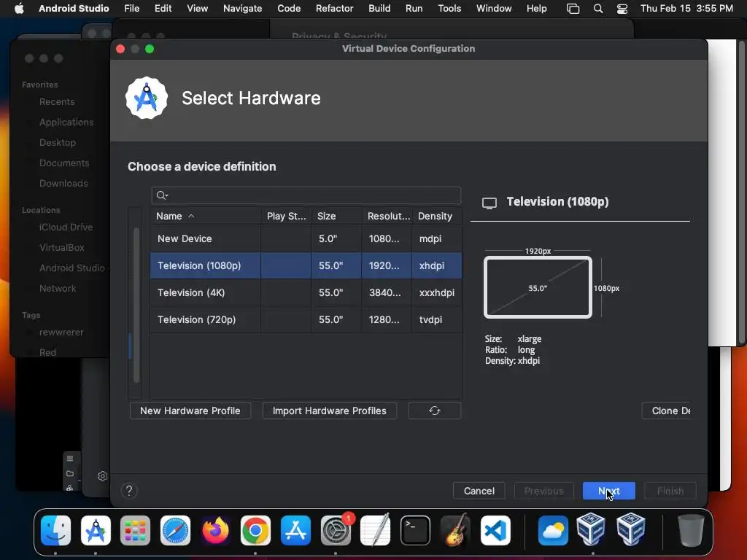The height and width of the screenshot is (560, 747).
Task: Click the help question mark button
Action: pyautogui.click(x=129, y=491)
